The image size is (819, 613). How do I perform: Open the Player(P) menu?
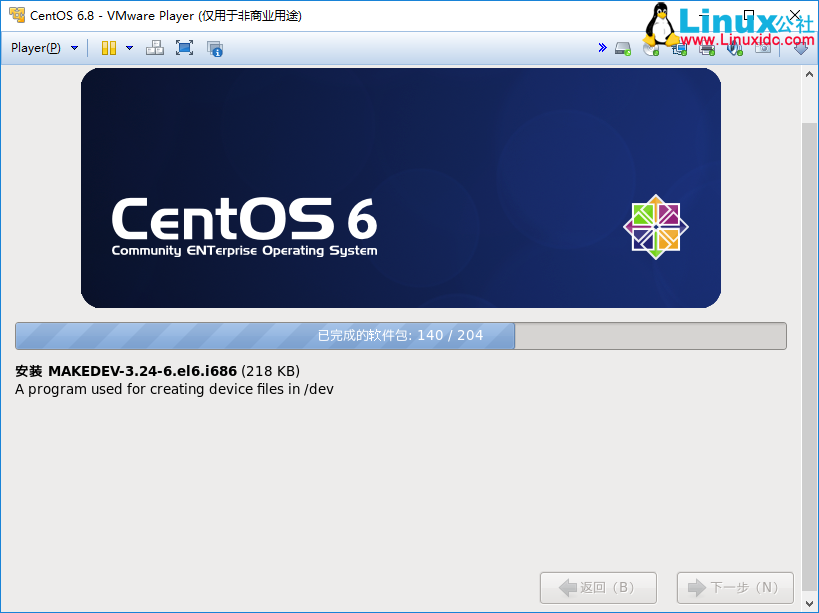click(x=35, y=48)
